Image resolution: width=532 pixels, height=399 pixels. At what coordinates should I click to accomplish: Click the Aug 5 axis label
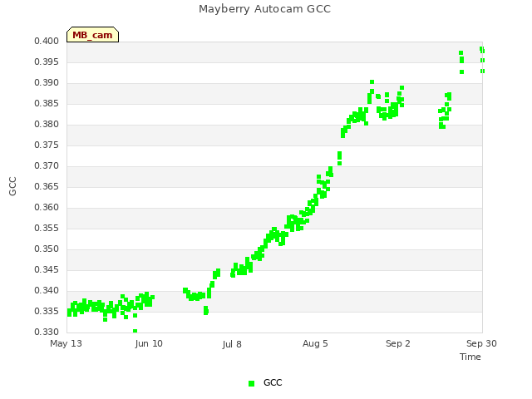point(315,343)
